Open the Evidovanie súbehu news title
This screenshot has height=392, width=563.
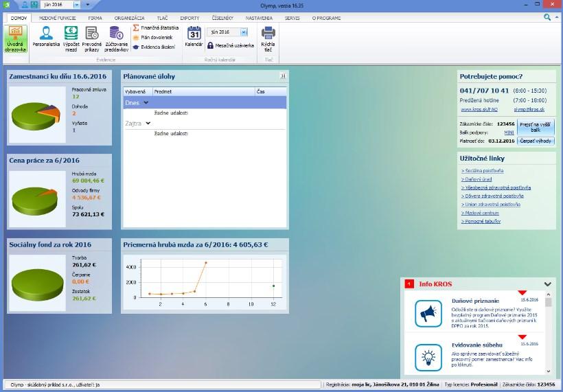[476, 345]
